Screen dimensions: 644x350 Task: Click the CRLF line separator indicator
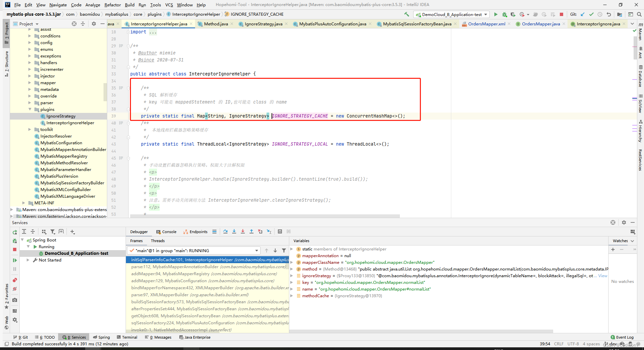559,344
